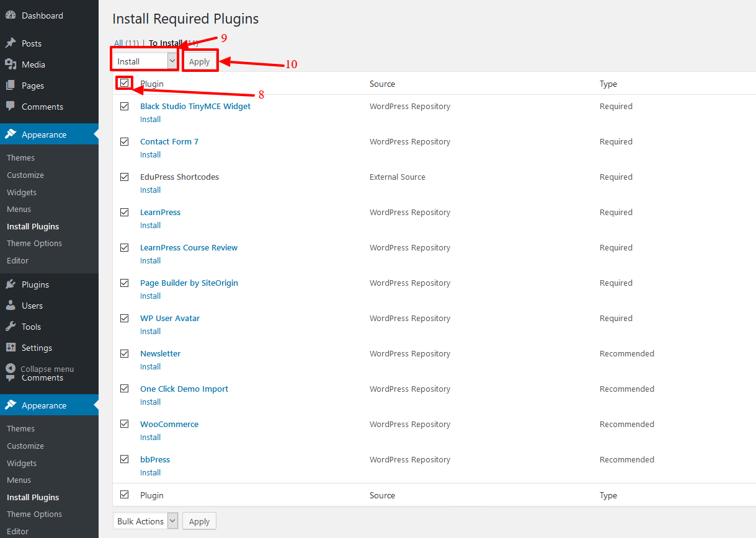Click Install under bbPress

(150, 472)
